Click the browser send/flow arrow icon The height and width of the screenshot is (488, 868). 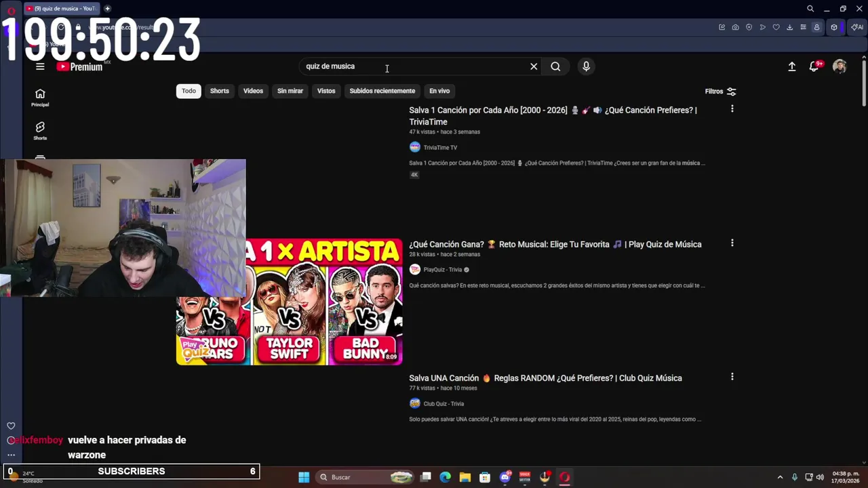[762, 27]
